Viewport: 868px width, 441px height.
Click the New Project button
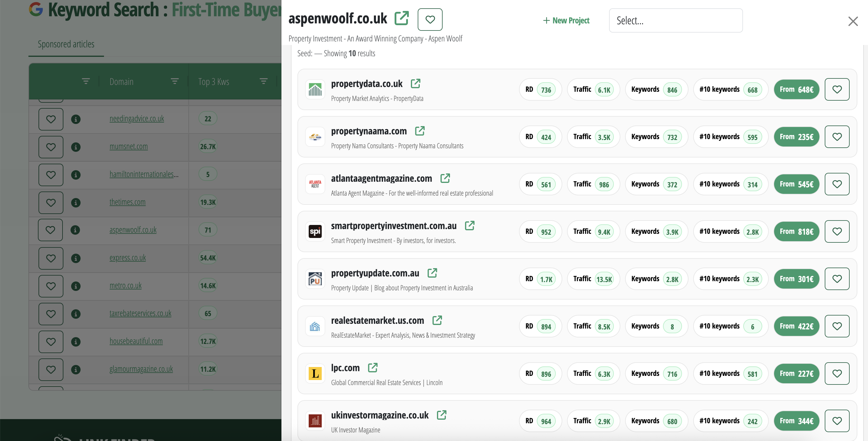pos(566,20)
